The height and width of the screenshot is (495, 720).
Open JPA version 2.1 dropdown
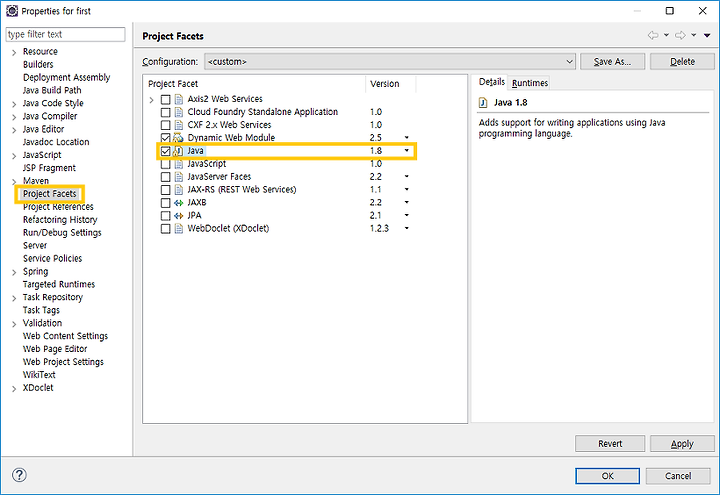coord(406,215)
